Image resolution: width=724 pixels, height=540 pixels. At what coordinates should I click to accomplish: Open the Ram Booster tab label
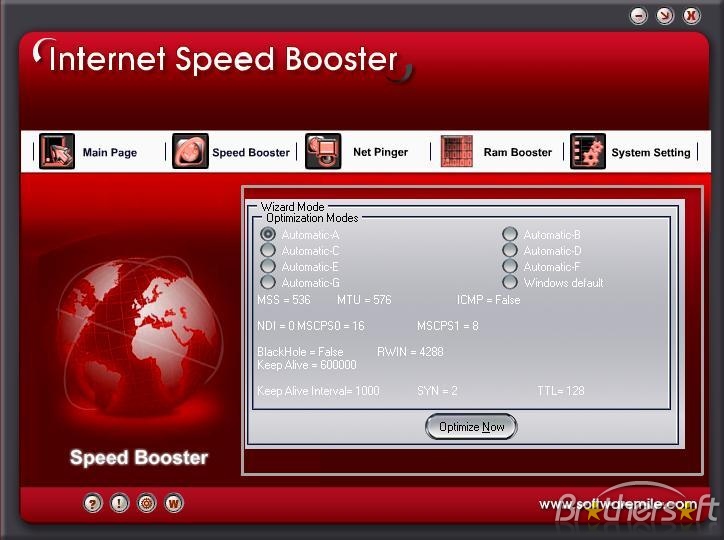point(518,152)
